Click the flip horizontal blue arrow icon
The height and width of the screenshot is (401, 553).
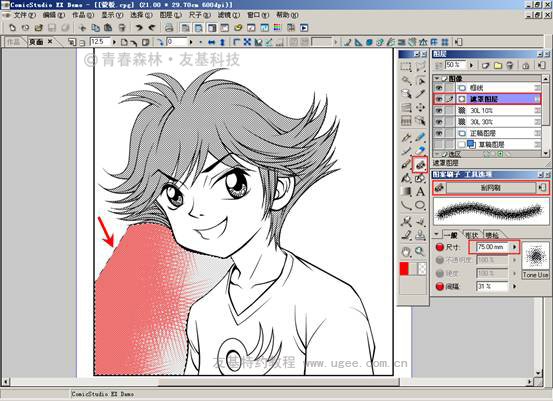[212, 42]
